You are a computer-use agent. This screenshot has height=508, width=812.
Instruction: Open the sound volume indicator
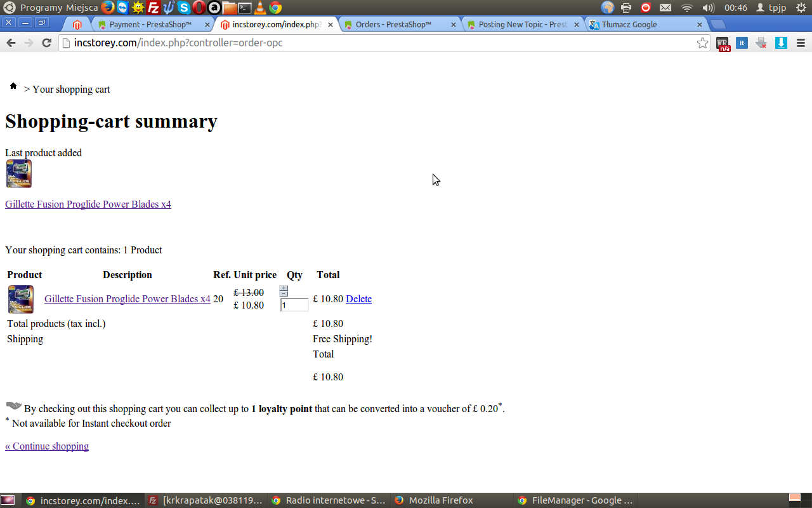[x=709, y=8]
